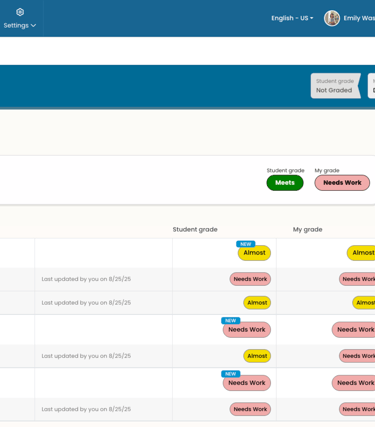Viewport: 375px width, 427px height.
Task: Select the Student grade Almost badge beside a My grade Needs Work
Action: (x=257, y=356)
